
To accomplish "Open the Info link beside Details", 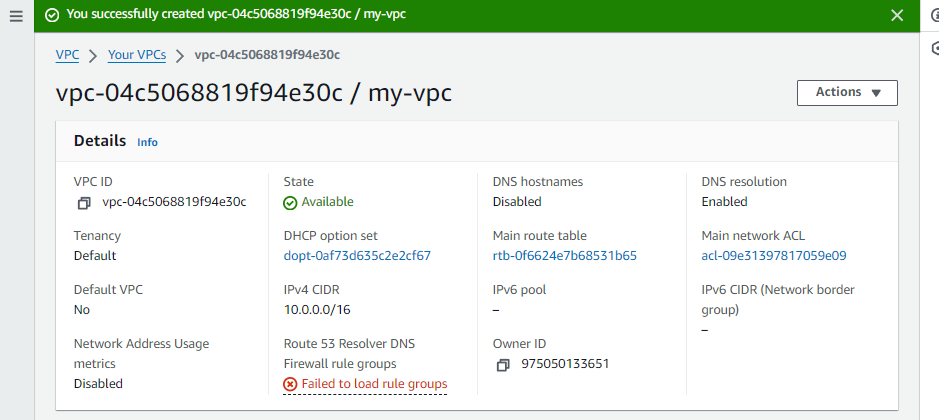I will pyautogui.click(x=147, y=142).
